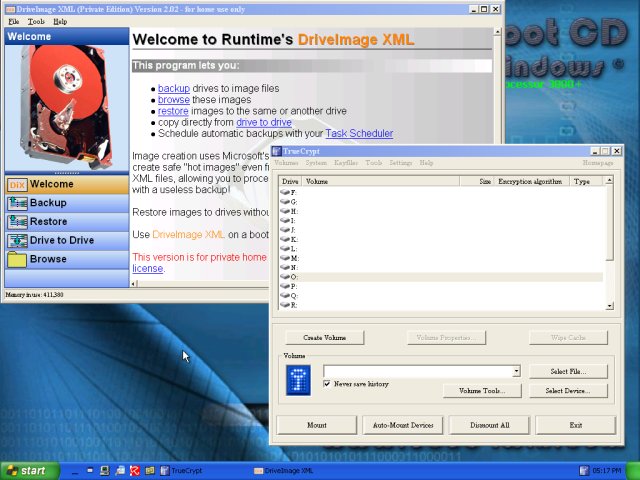Click the Size column header in TrueCrypt
The width and height of the screenshot is (640, 480).
(477, 181)
